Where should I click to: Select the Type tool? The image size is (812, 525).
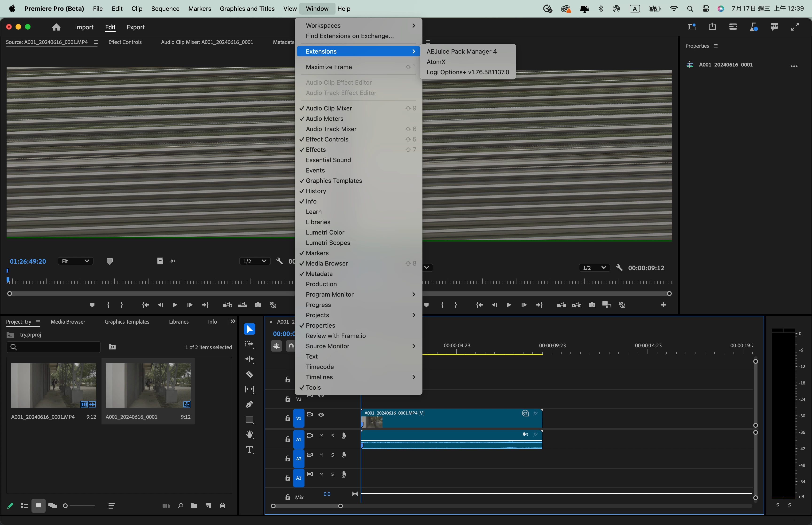click(250, 450)
